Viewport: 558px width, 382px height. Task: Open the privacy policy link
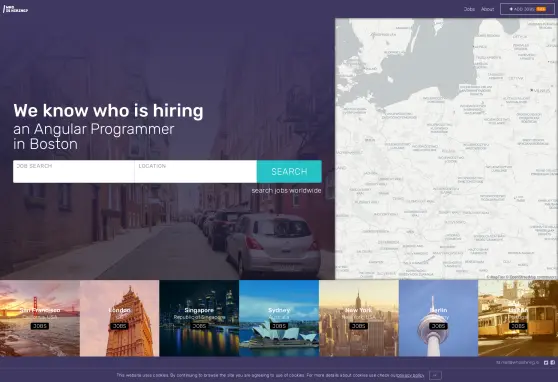(x=410, y=375)
